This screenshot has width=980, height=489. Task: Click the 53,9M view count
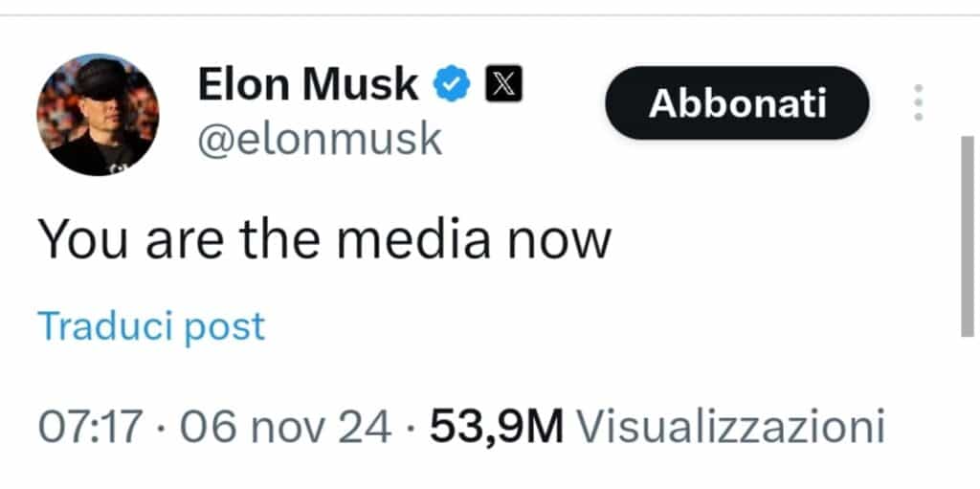[496, 426]
